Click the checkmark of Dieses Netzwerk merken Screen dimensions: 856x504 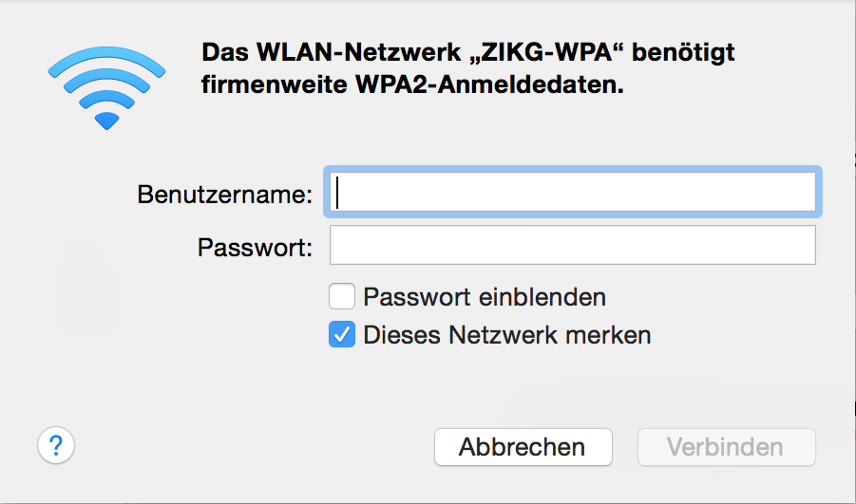coord(342,335)
